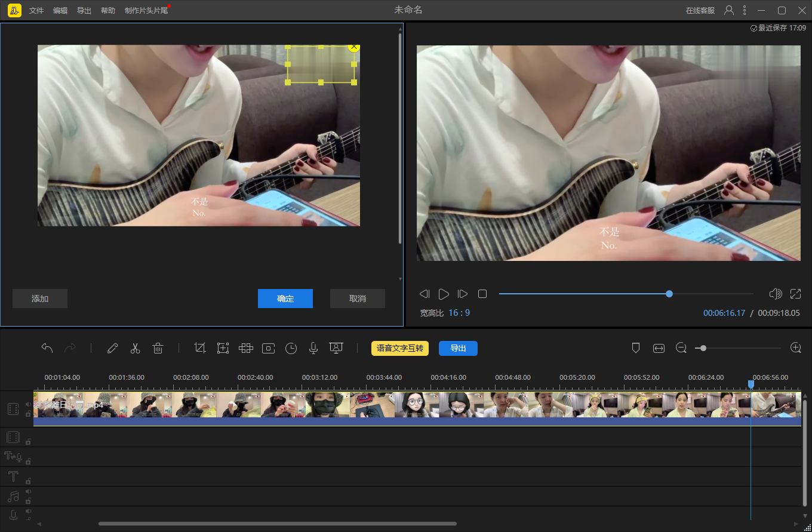Image resolution: width=812 pixels, height=532 pixels.
Task: Click the overlay track icon
Action: click(13, 437)
